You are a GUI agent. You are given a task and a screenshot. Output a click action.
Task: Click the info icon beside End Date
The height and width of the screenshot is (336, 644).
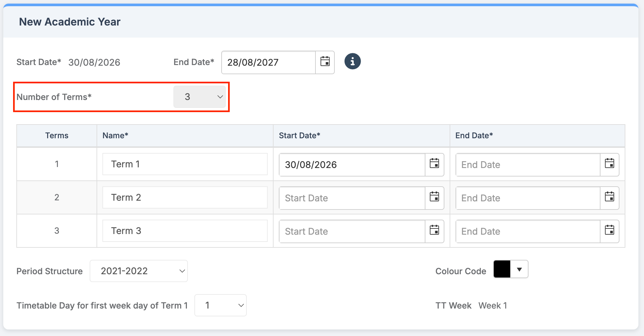pos(352,61)
